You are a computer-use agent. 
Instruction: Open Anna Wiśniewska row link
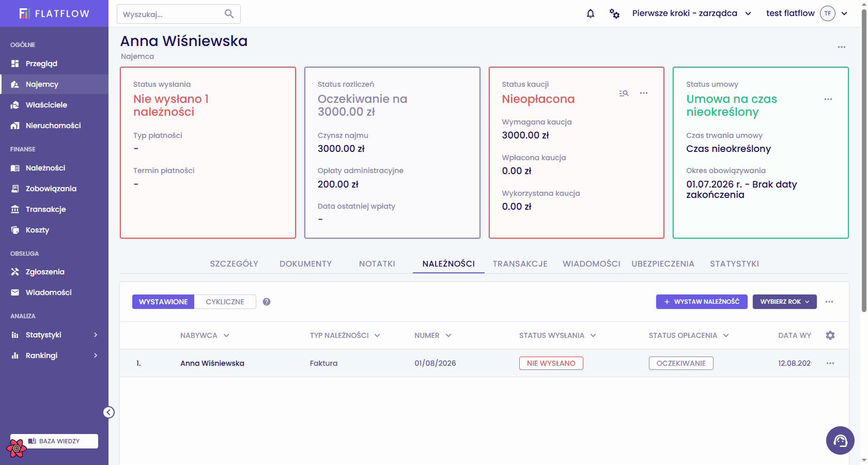click(x=212, y=363)
